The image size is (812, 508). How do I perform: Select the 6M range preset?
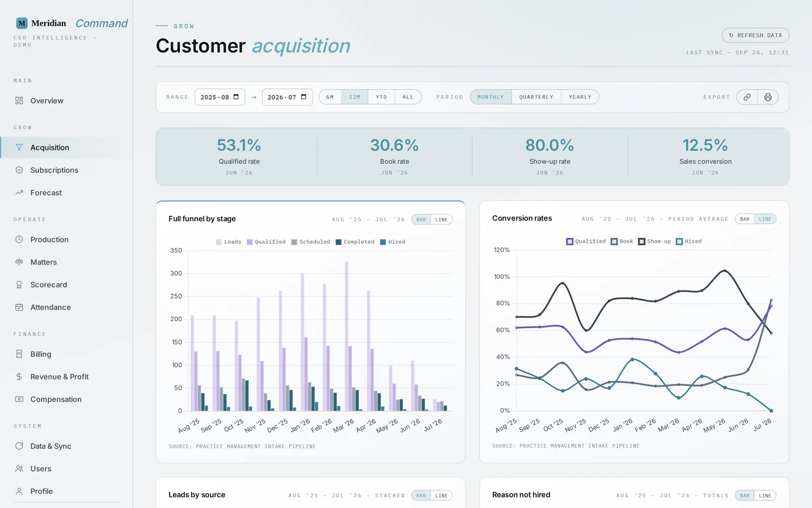(330, 97)
